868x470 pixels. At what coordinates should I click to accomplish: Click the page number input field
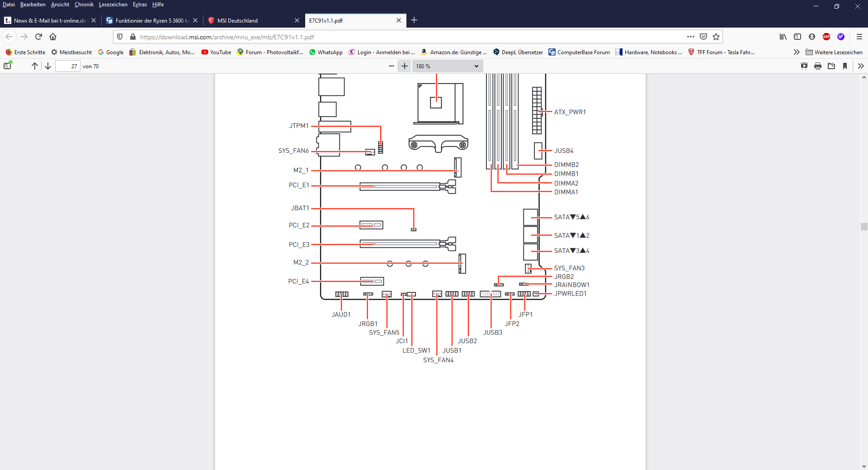point(68,66)
